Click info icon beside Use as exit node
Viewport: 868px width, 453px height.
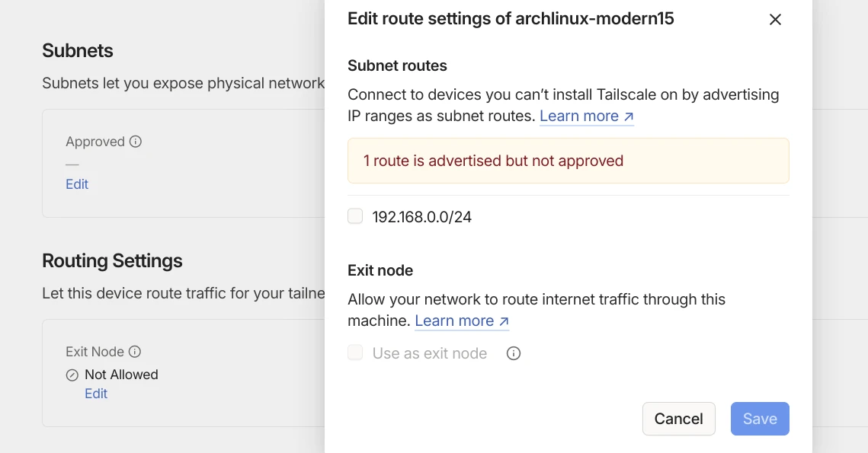(514, 353)
